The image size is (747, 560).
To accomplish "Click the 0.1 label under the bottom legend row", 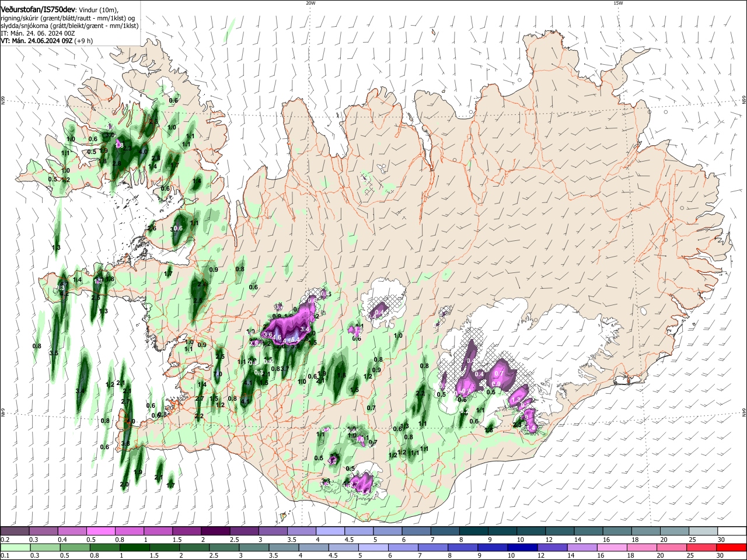I will (4, 556).
